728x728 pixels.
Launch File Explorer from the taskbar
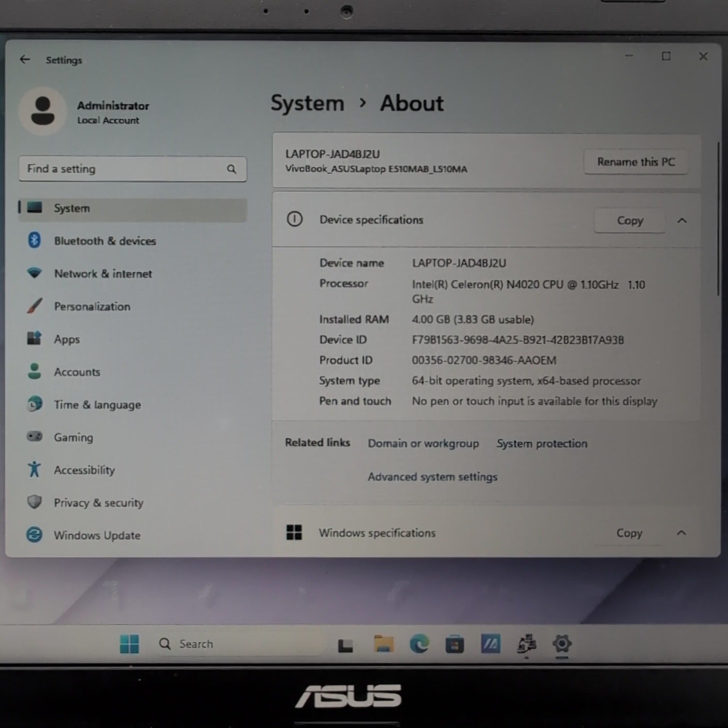[x=383, y=644]
